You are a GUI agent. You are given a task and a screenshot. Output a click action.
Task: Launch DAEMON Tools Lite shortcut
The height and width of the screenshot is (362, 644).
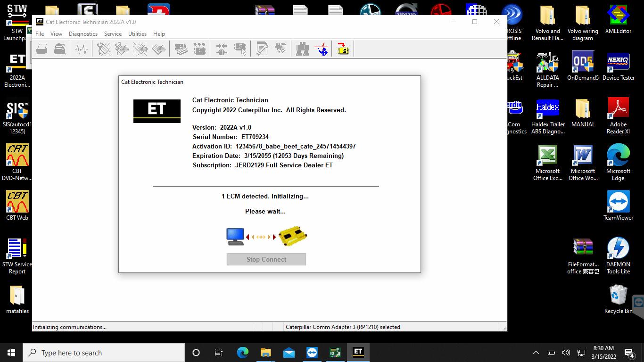pyautogui.click(x=618, y=256)
